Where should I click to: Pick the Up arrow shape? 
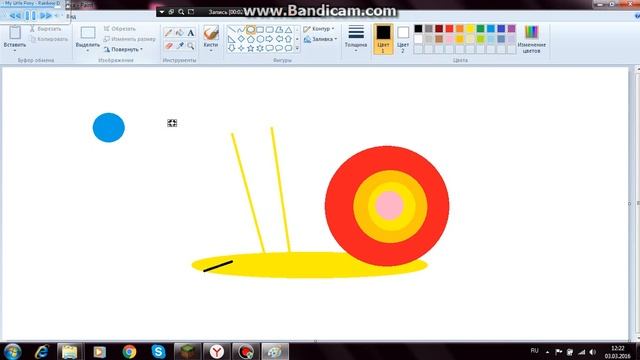(x=289, y=39)
